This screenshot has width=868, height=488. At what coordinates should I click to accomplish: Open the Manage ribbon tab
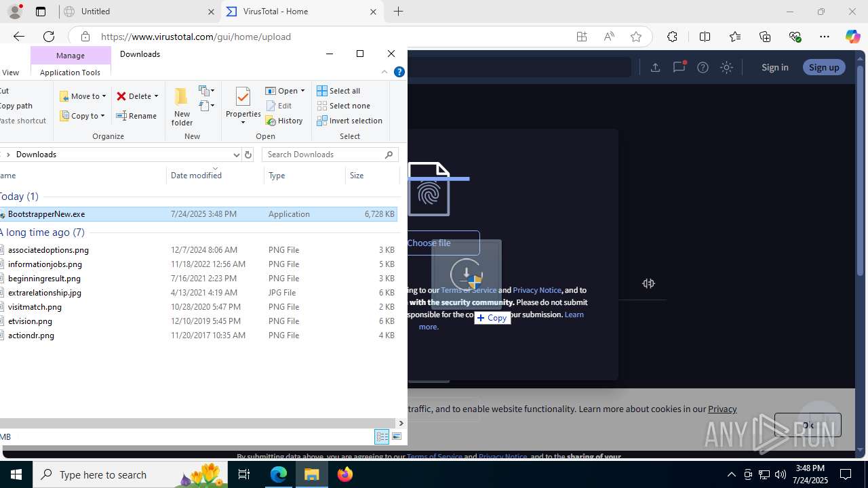(71, 56)
